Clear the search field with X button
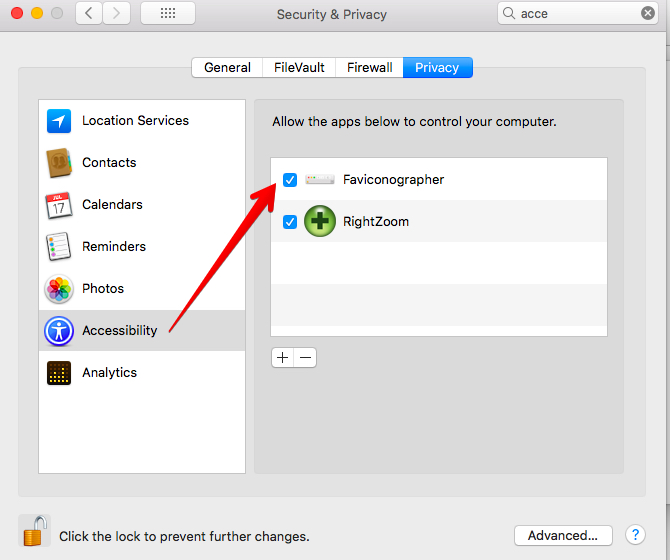670x560 pixels. point(648,14)
